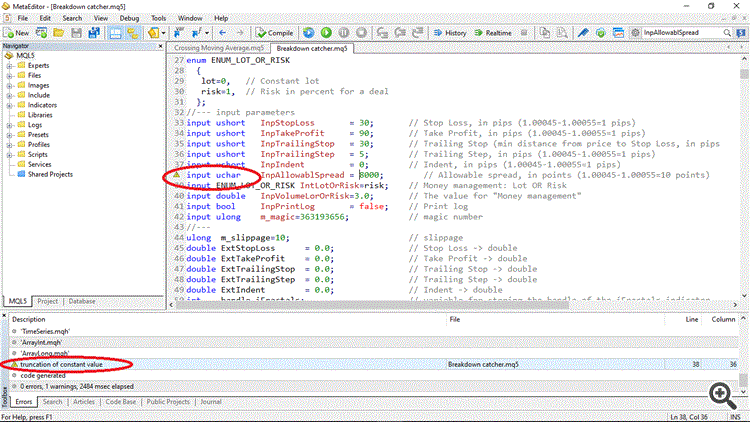The image size is (750, 422).
Task: Select Shared Projects in the Navigator
Action: click(50, 174)
